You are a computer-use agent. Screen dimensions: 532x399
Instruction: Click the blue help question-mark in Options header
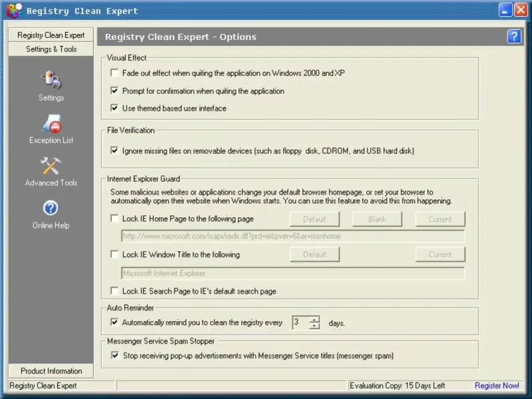514,37
